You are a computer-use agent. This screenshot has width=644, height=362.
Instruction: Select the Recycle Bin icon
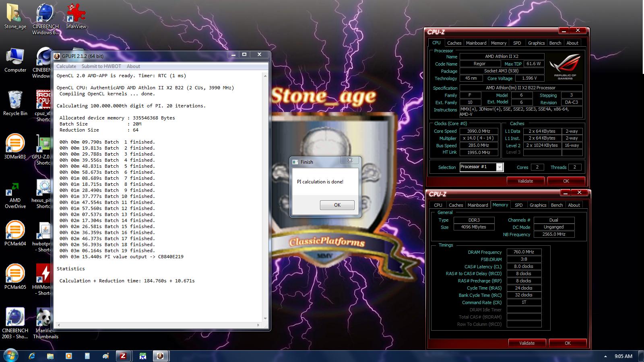(x=15, y=103)
